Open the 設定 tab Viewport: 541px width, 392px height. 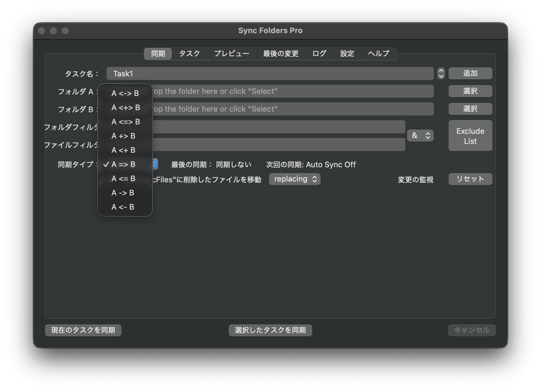(x=347, y=54)
